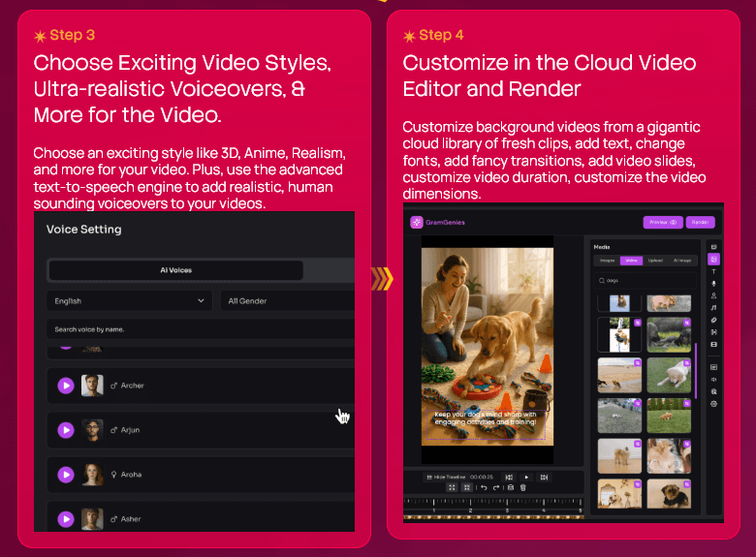Click the Preview button in editor
Screen dimensions: 756x557
tap(663, 222)
